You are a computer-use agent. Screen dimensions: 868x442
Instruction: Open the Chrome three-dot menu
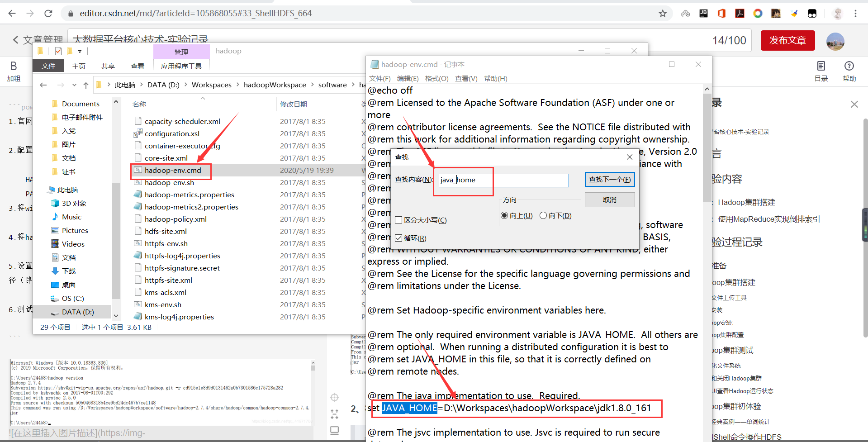click(855, 14)
